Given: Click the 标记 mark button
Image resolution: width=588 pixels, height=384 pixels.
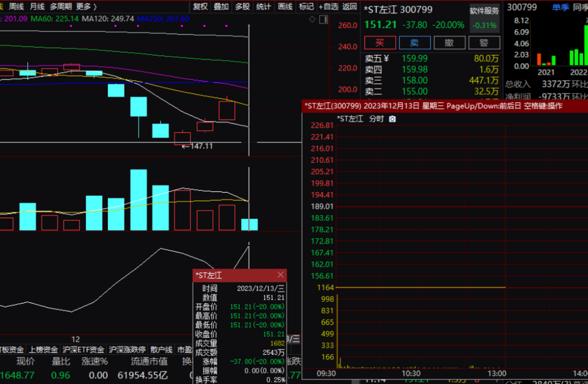Looking at the screenshot, I should pos(306,7).
